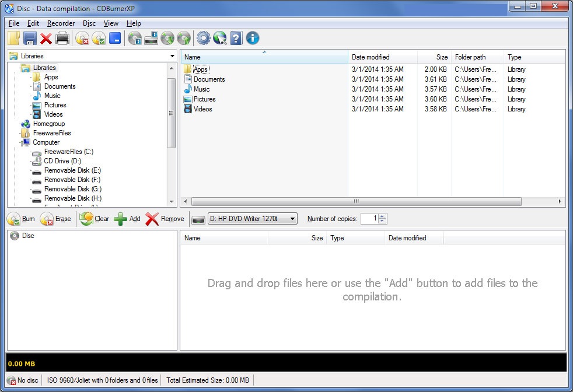Select Pictures icon in file list

pos(188,99)
